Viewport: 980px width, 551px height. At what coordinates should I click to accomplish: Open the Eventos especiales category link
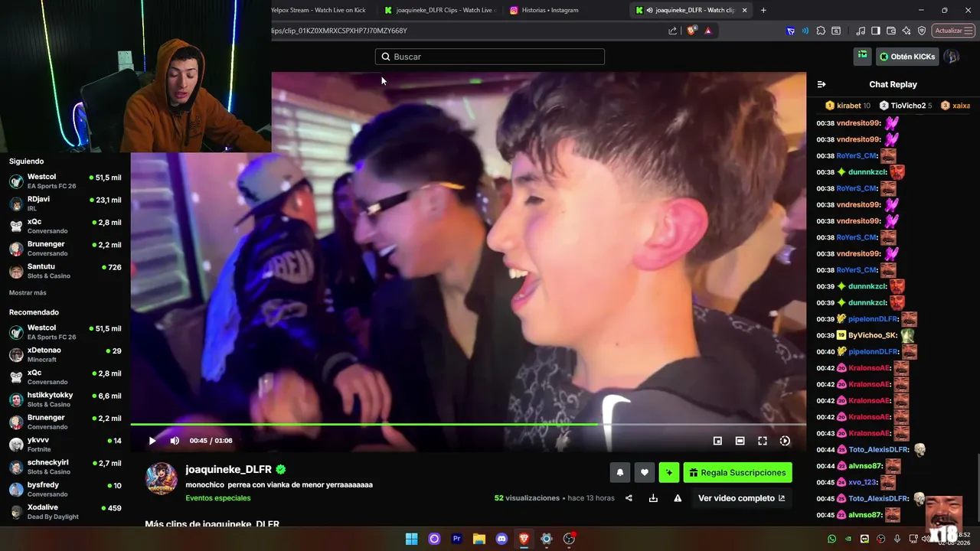click(218, 498)
